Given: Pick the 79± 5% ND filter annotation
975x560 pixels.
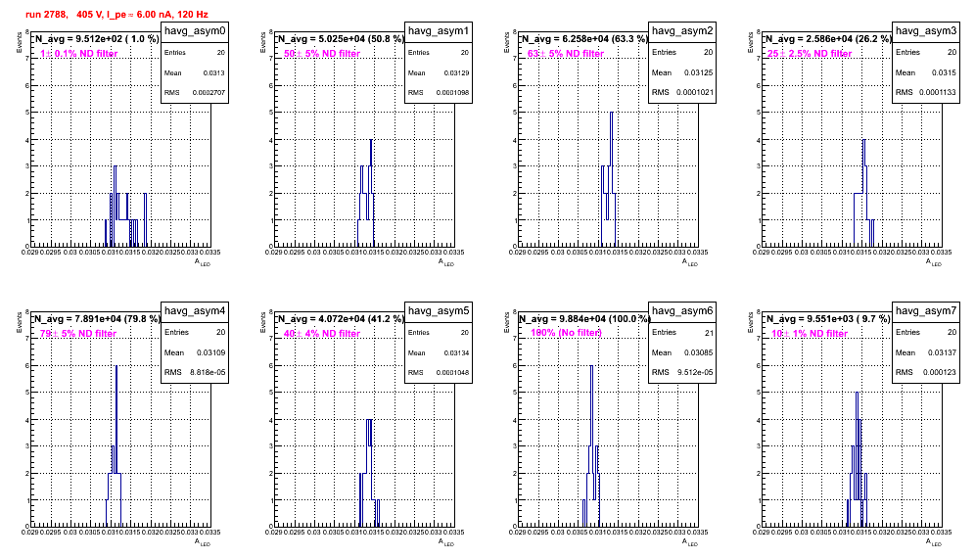Looking at the screenshot, I should pyautogui.click(x=78, y=334).
